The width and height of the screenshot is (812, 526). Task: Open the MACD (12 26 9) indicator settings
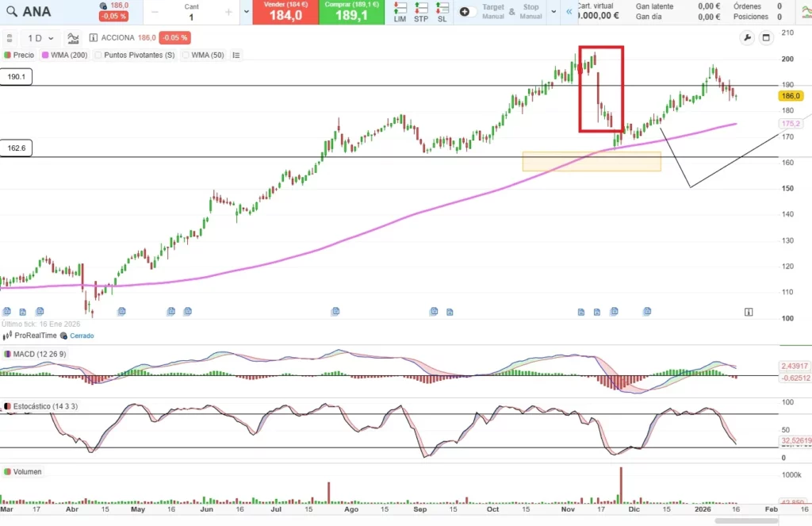tap(39, 354)
